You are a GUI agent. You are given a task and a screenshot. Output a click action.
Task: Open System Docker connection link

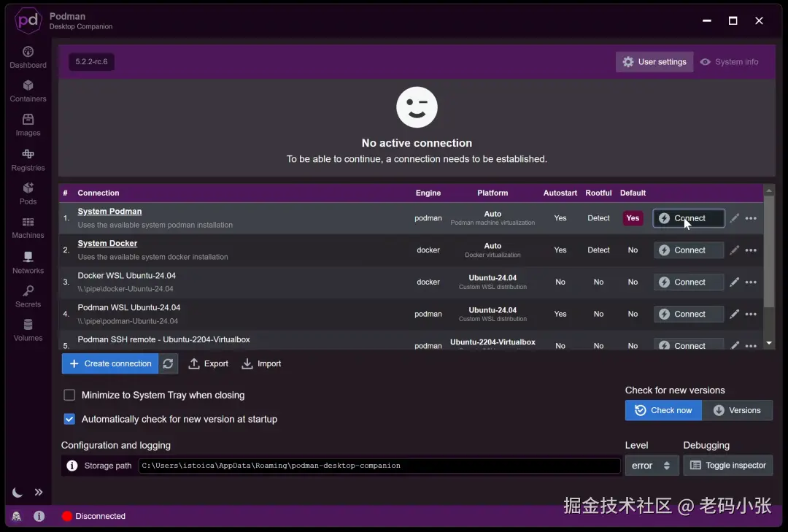107,243
